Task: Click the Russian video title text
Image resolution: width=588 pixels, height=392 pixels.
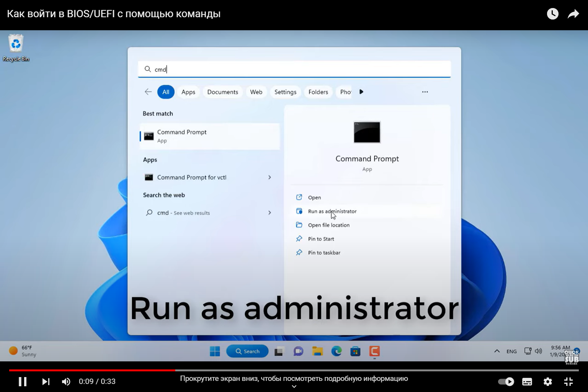Action: 114,14
